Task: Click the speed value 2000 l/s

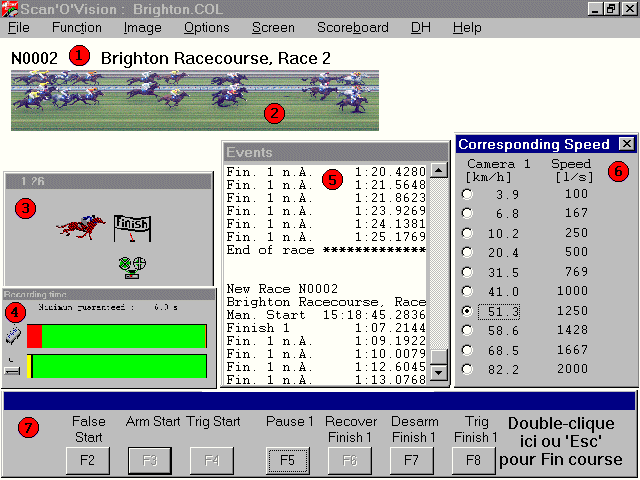Action: coord(572,369)
